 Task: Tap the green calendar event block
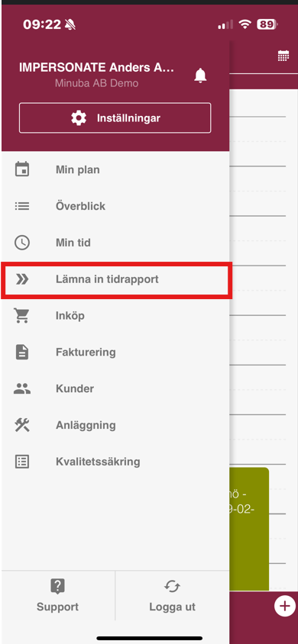pos(249,529)
